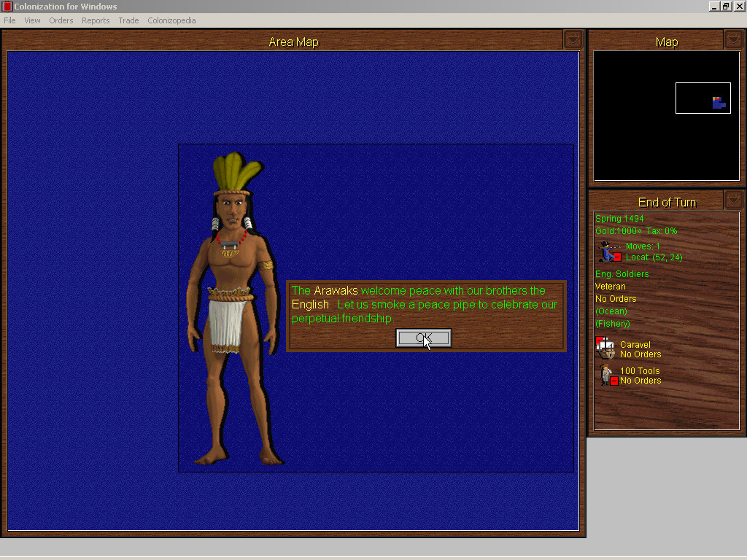Click the 'Veteran' label
The width and height of the screenshot is (747, 560).
pyautogui.click(x=611, y=286)
